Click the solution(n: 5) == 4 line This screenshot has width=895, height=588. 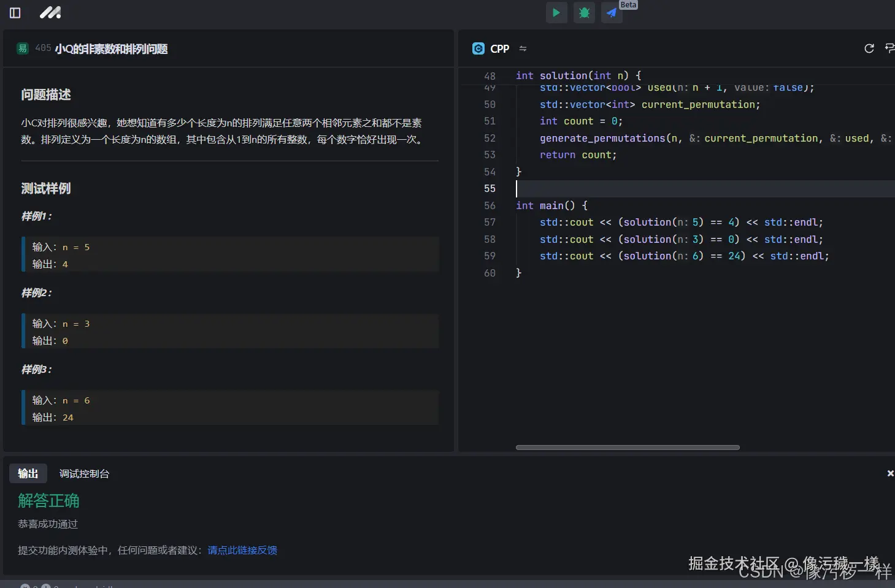pos(682,222)
